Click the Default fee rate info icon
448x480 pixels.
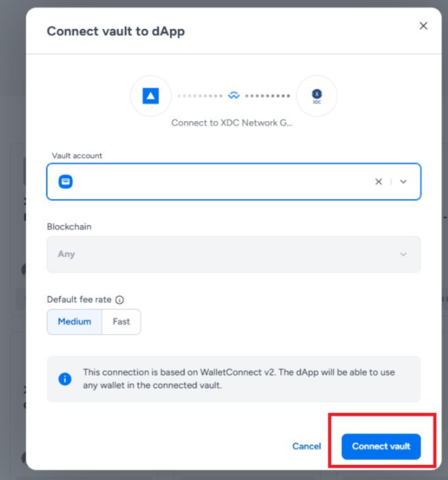[119, 300]
